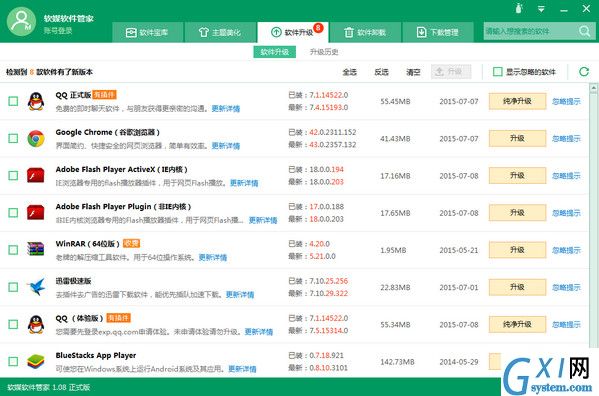Click the 8 update count badge
Viewport: 599px width, 396px height.
coord(318,27)
